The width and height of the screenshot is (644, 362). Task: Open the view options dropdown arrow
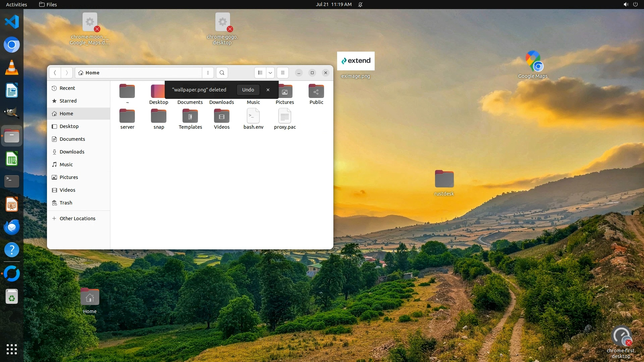click(270, 73)
